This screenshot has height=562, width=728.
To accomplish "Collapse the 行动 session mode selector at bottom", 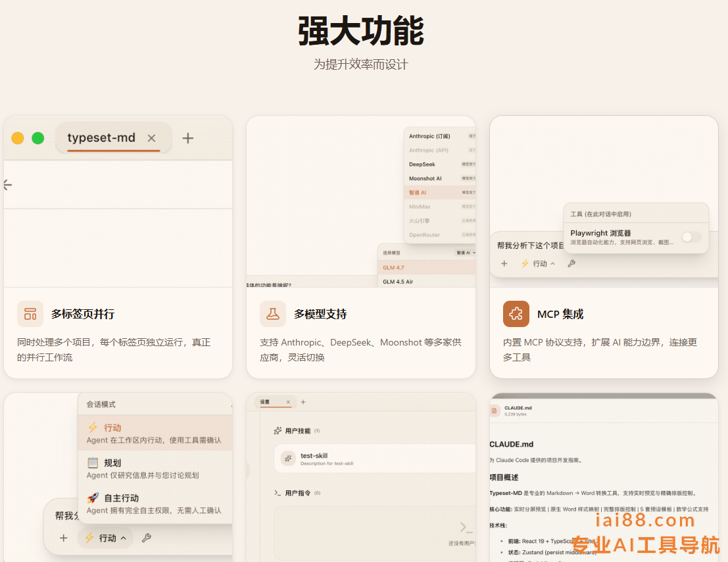I will [105, 538].
